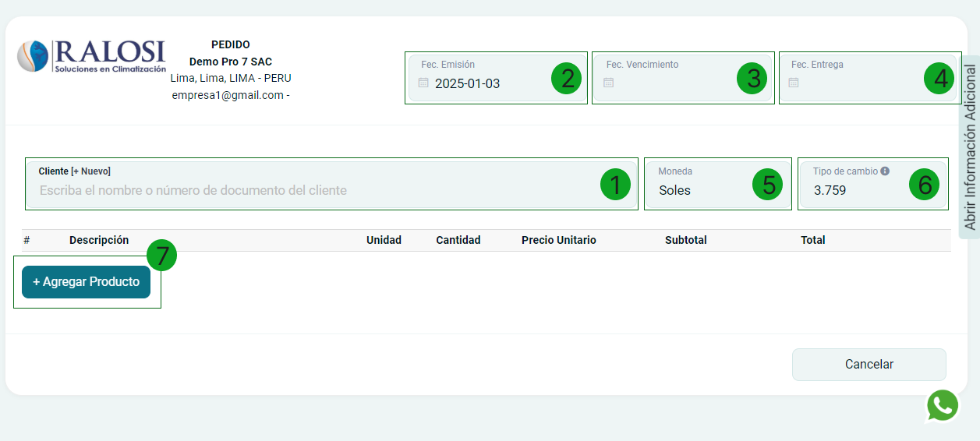Screen dimensions: 980x441
Task: Edit the Tipo de cambio value 3.759
Action: pyautogui.click(x=830, y=190)
